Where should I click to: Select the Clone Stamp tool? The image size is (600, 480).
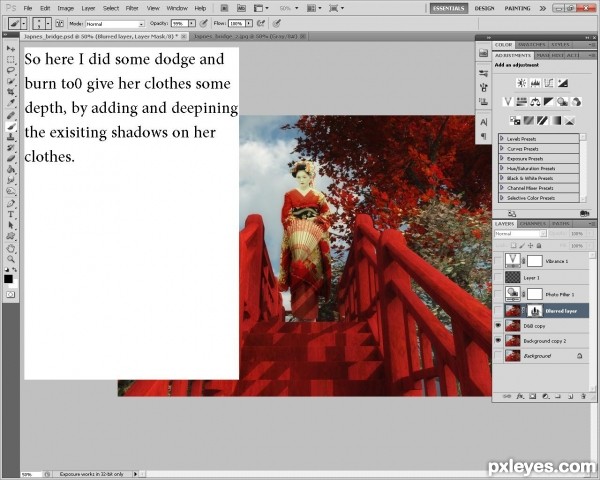pos(11,137)
